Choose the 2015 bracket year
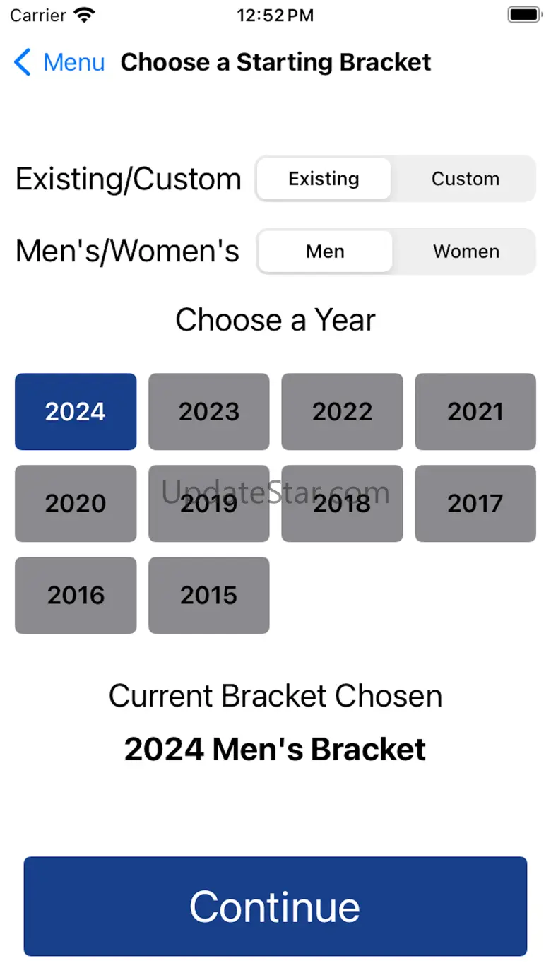551x980 pixels. (x=209, y=596)
